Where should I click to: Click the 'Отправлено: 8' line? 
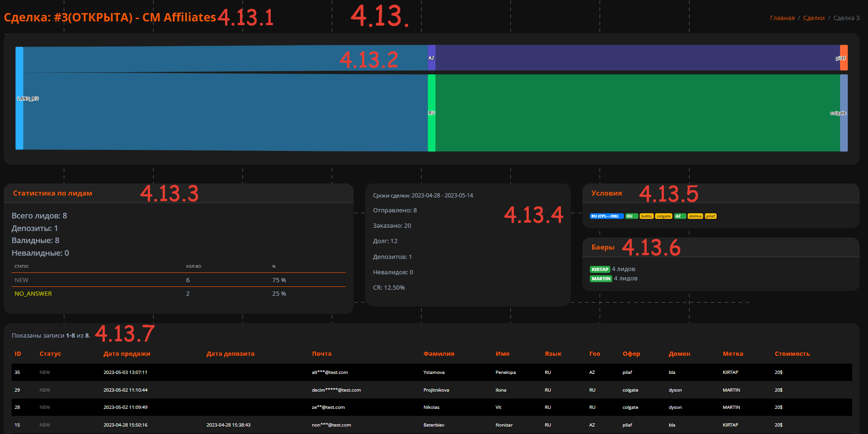395,210
